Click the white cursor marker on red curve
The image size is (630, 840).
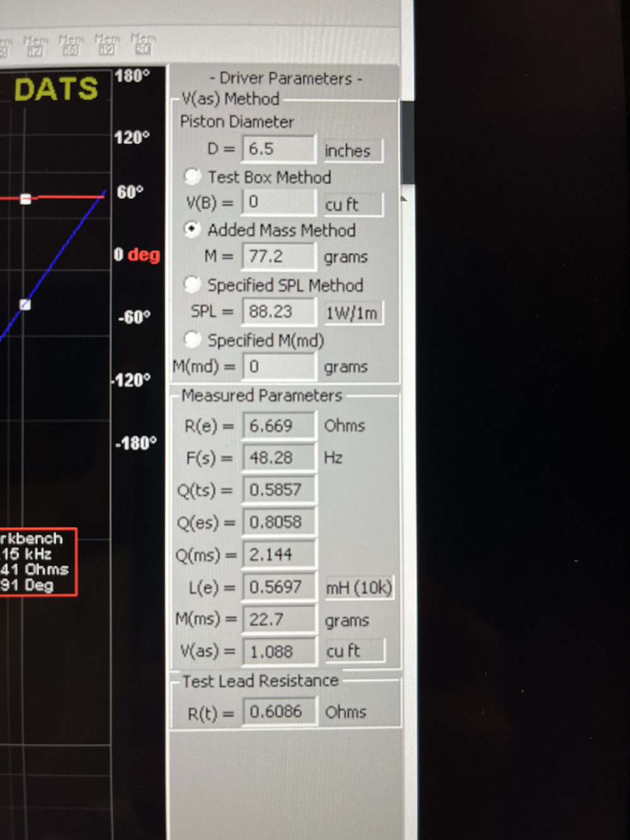click(x=26, y=199)
